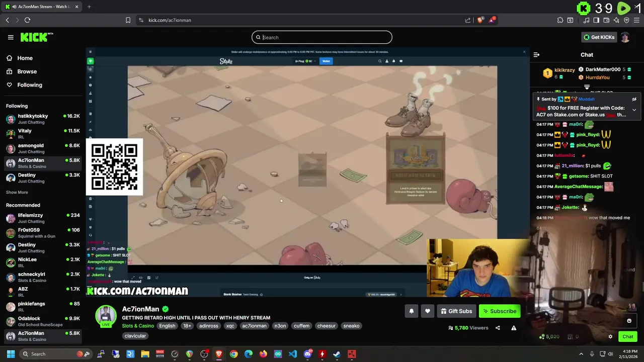This screenshot has width=644, height=362.
Task: Hide the pinned message eye-slash icon
Action: (x=634, y=99)
